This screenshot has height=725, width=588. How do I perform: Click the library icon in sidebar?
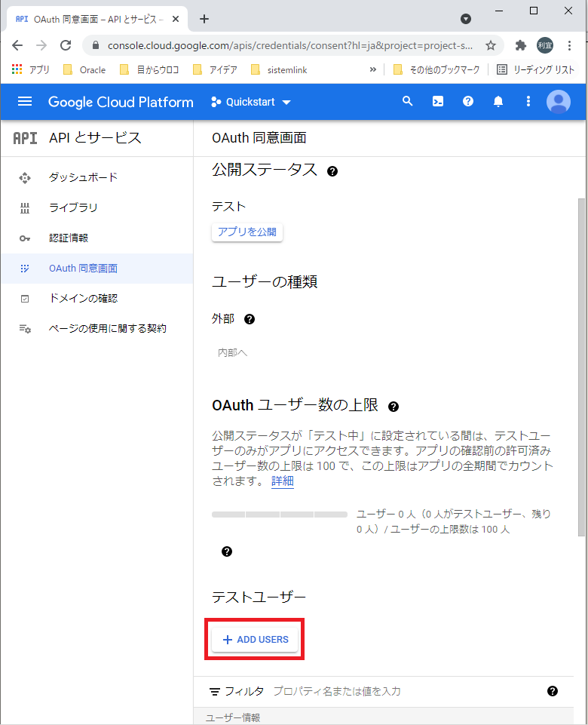(25, 208)
